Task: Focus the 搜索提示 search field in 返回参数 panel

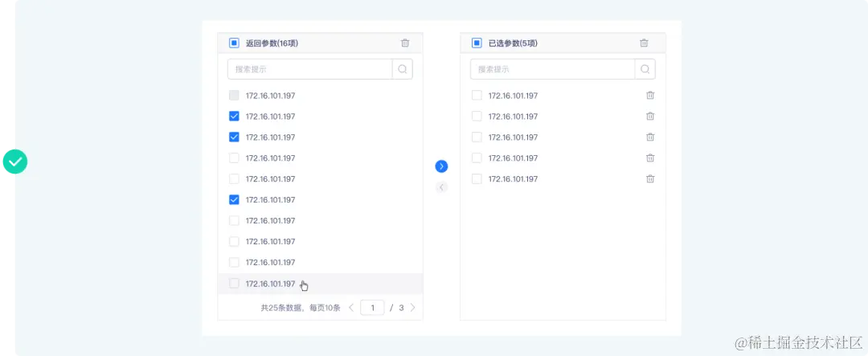Action: click(310, 69)
